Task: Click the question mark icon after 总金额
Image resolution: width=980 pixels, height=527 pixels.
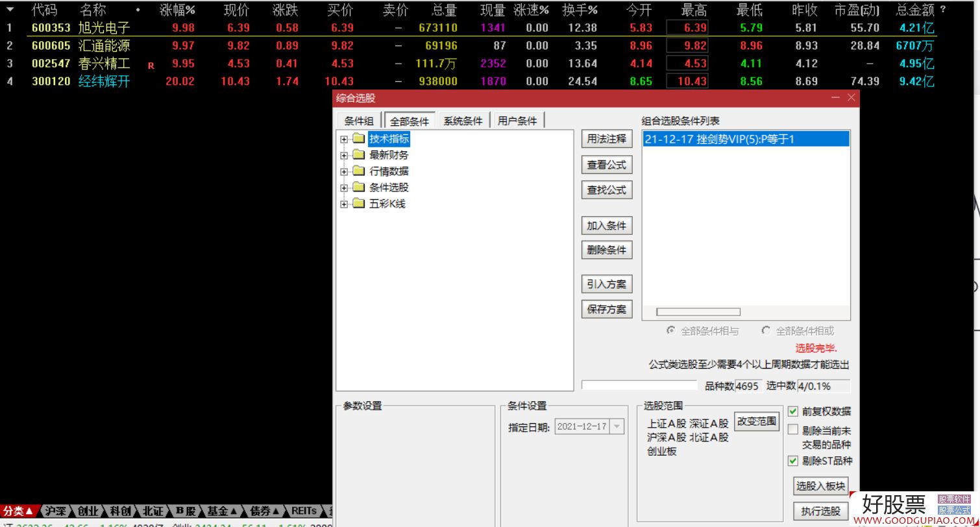Action: pos(942,10)
